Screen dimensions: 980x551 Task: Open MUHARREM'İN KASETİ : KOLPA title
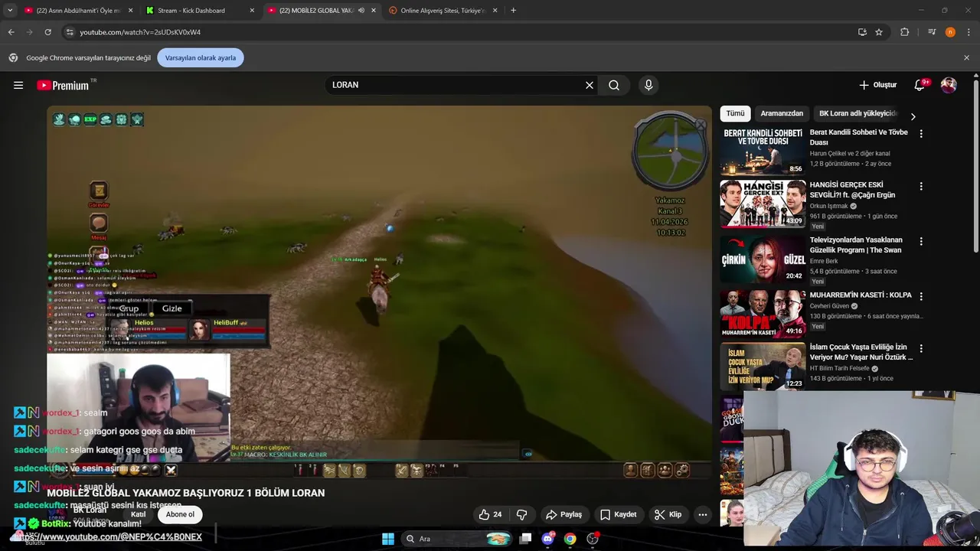[x=861, y=295]
